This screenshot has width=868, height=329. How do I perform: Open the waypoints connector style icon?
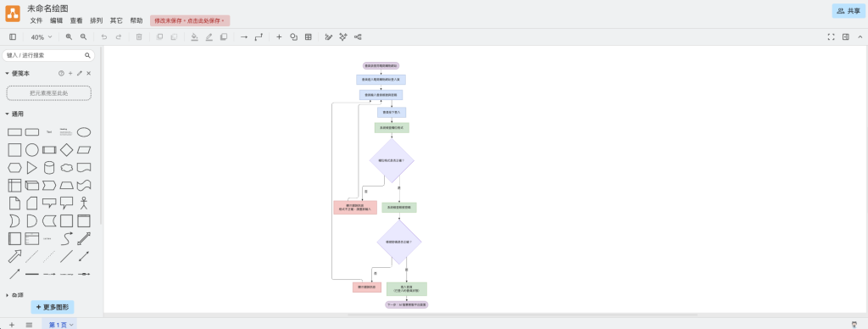coord(259,37)
